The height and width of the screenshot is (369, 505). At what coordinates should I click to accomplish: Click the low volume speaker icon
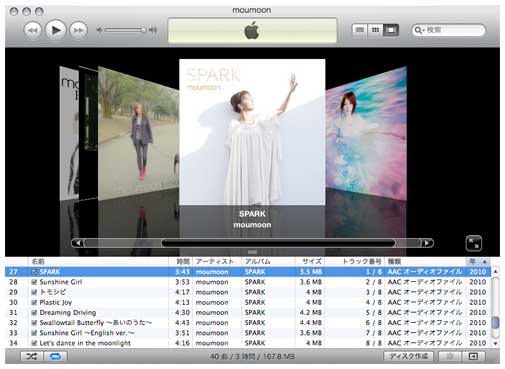(99, 30)
